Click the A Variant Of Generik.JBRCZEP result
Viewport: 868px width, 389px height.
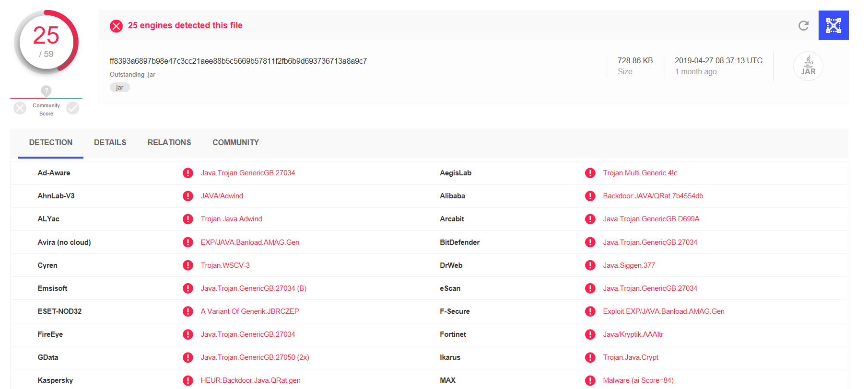[x=250, y=311]
